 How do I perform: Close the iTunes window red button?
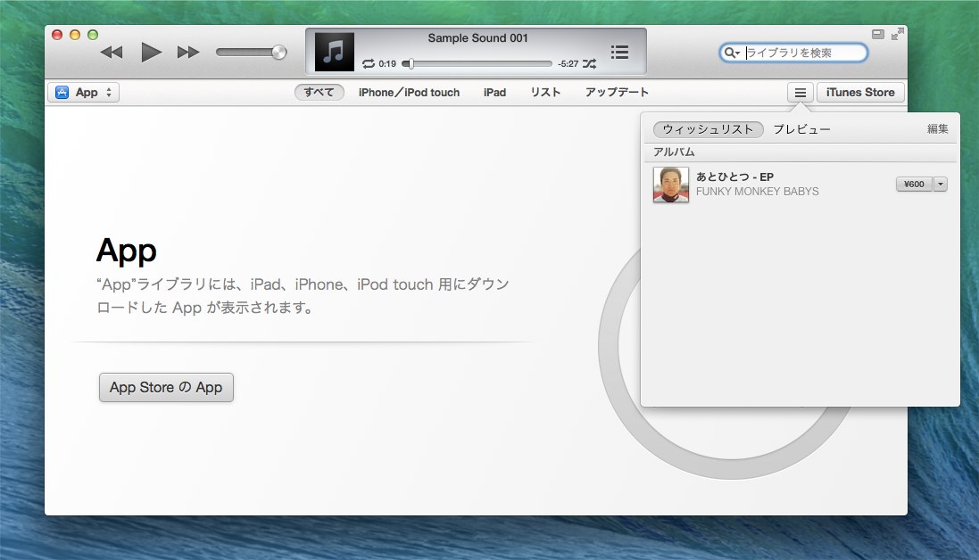coord(57,35)
